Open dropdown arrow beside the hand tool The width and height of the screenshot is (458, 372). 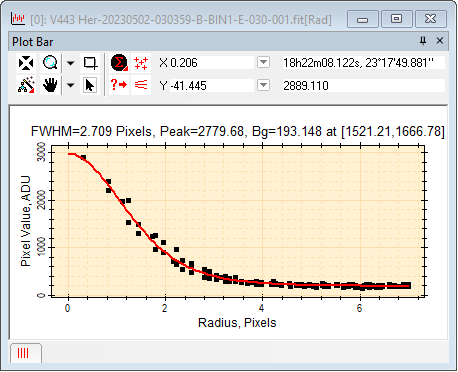(70, 85)
